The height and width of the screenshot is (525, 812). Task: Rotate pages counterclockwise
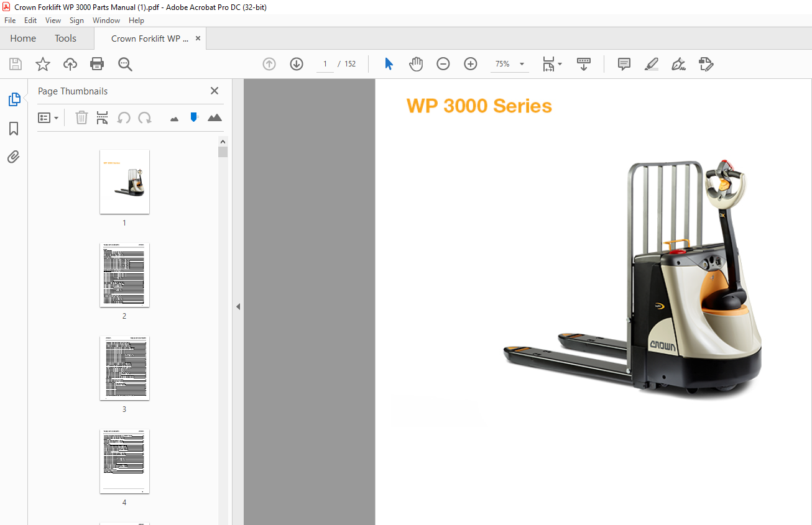click(124, 117)
